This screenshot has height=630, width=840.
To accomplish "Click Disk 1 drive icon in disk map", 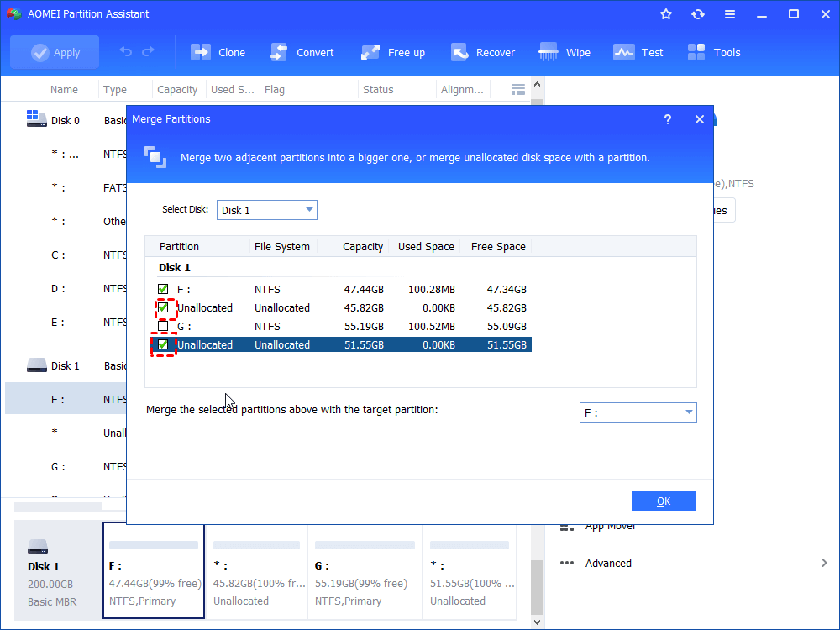I will point(38,547).
